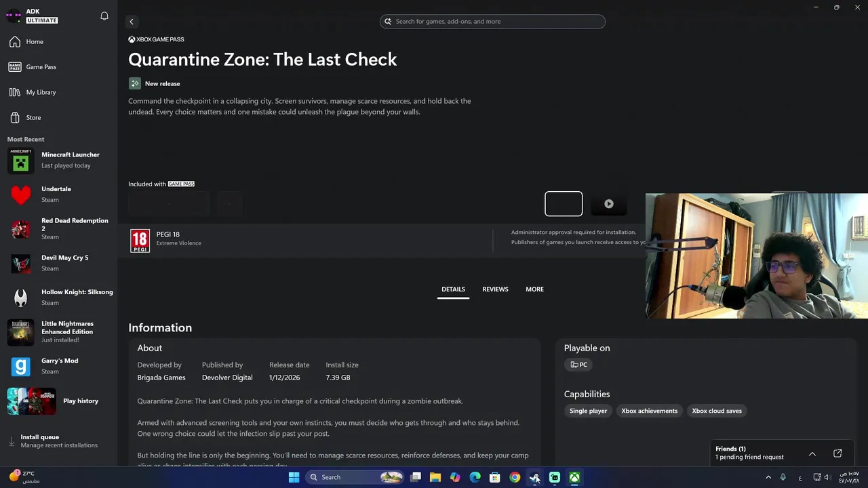The width and height of the screenshot is (868, 488).
Task: Open Copilot from taskbar
Action: pos(455,477)
